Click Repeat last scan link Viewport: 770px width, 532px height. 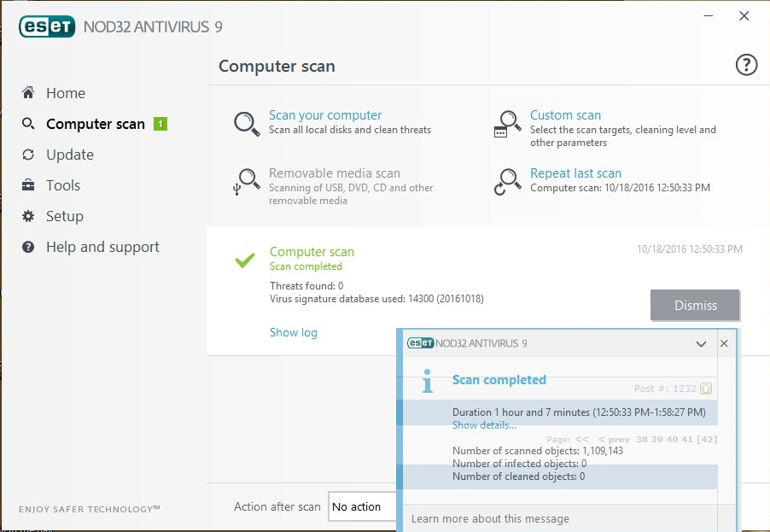(575, 172)
